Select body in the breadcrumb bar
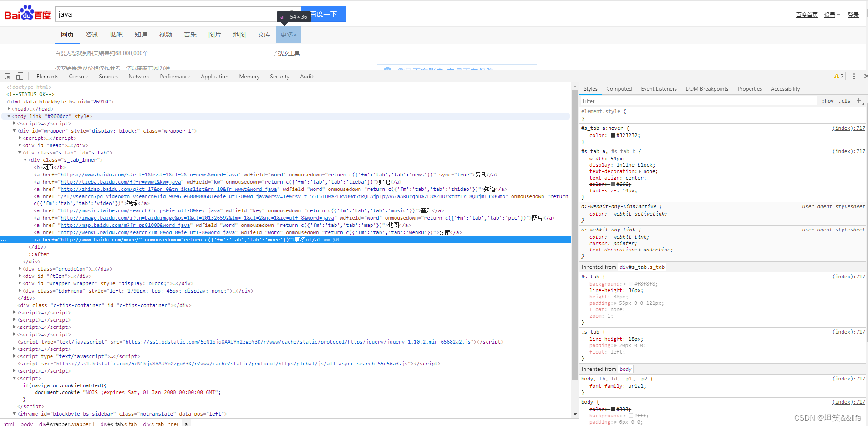The image size is (868, 426). click(x=26, y=424)
